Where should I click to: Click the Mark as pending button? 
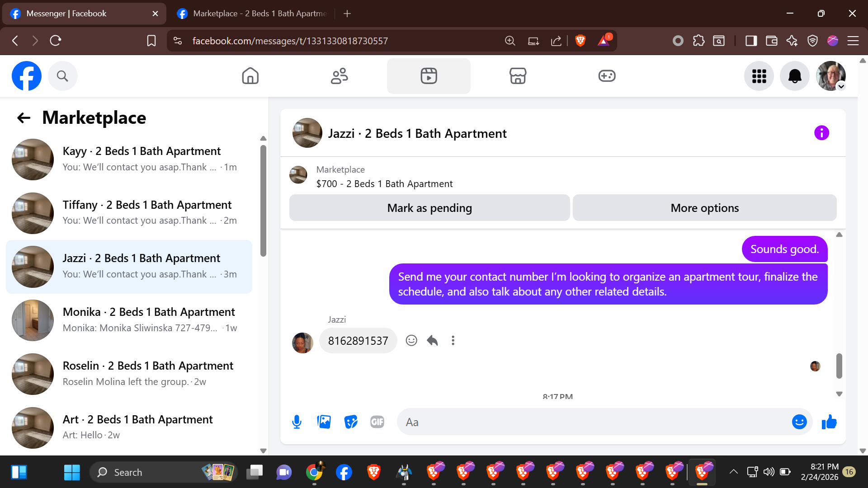pyautogui.click(x=429, y=208)
